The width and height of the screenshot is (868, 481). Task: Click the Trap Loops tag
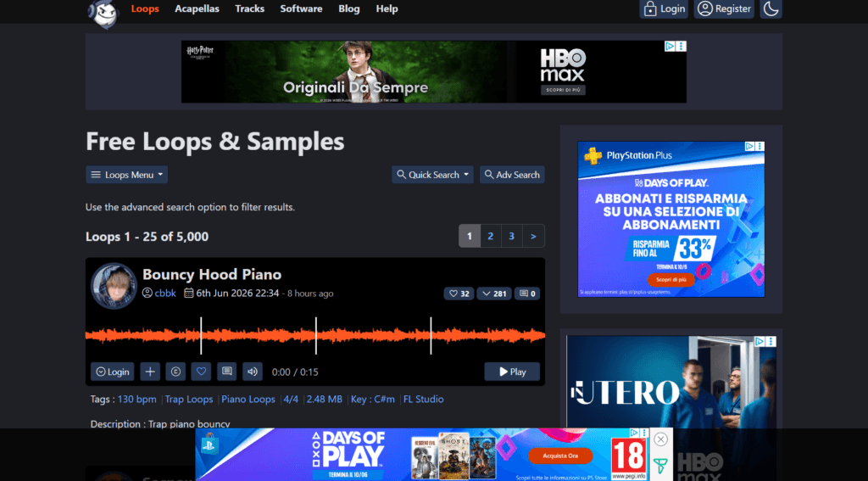(189, 399)
